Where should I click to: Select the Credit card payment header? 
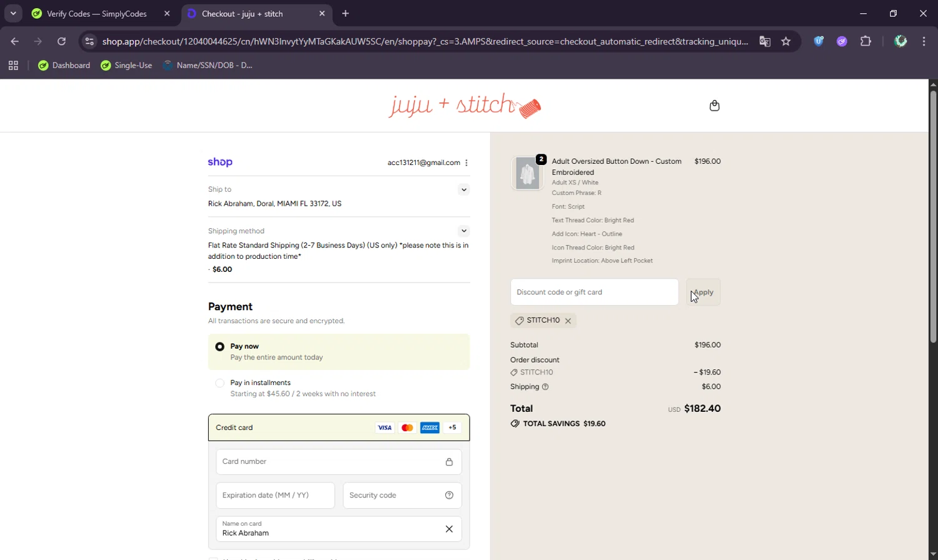click(339, 427)
